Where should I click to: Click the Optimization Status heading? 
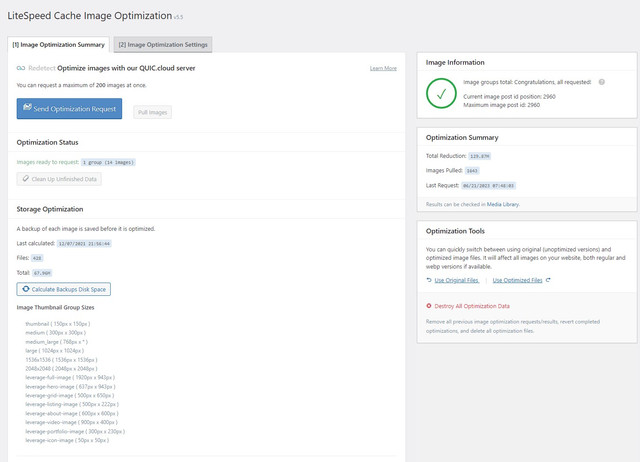coord(47,142)
